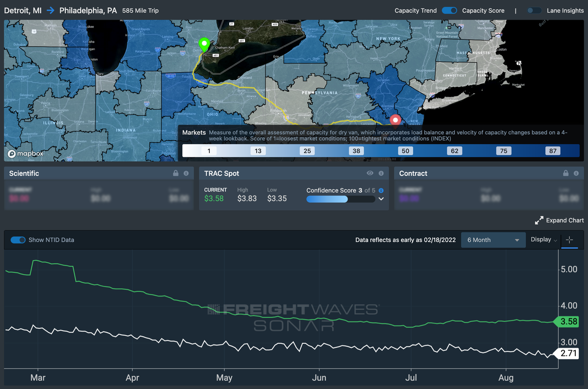
Task: Click Data reflects as early as text
Action: coord(406,240)
